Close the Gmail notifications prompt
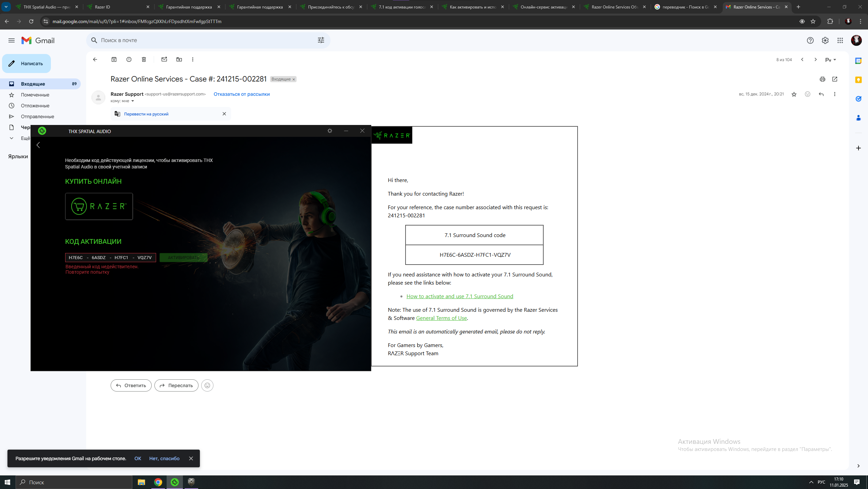 pyautogui.click(x=191, y=458)
